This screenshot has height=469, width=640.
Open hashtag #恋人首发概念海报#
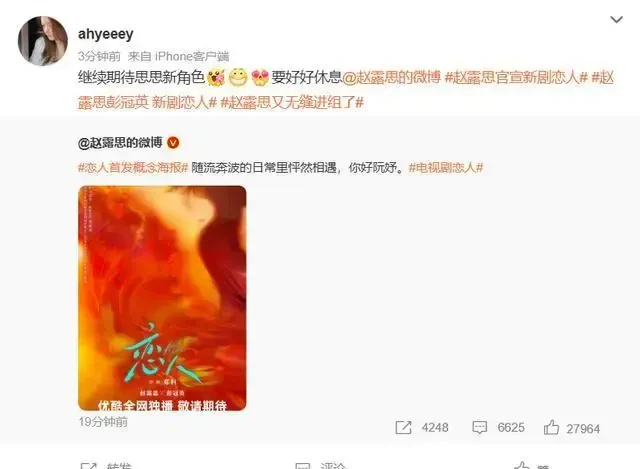133,167
